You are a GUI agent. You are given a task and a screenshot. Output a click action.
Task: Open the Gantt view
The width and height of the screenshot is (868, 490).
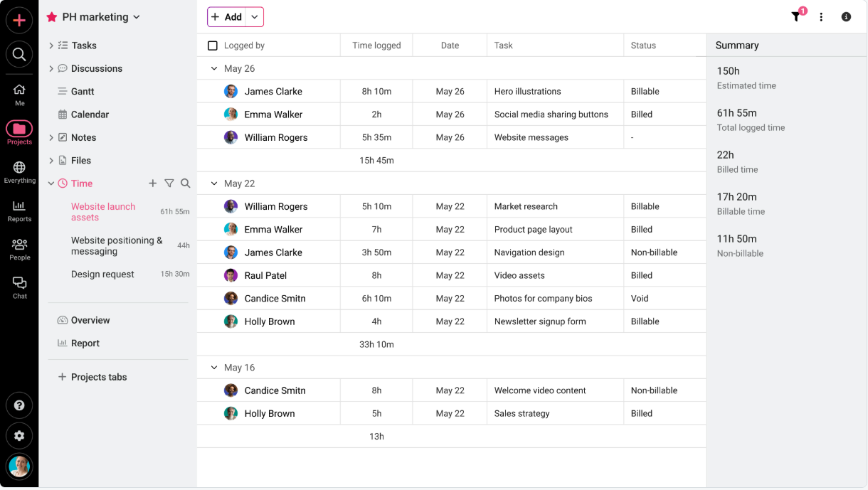pos(83,92)
